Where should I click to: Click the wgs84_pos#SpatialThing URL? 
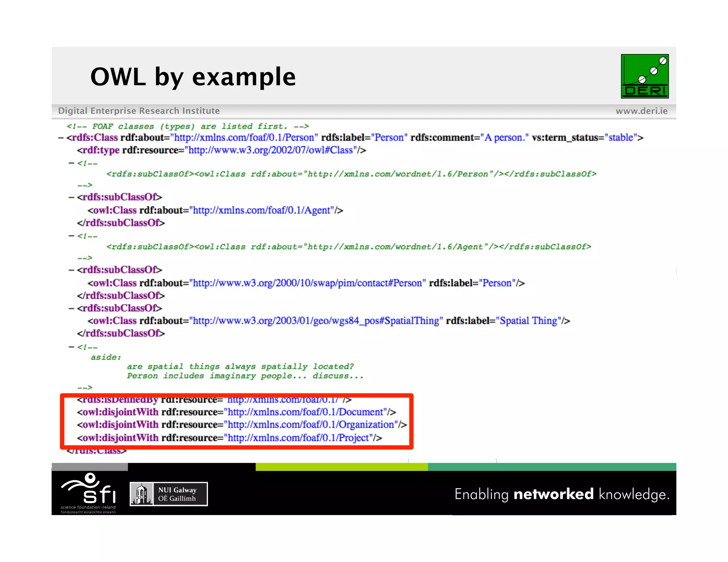tap(316, 321)
